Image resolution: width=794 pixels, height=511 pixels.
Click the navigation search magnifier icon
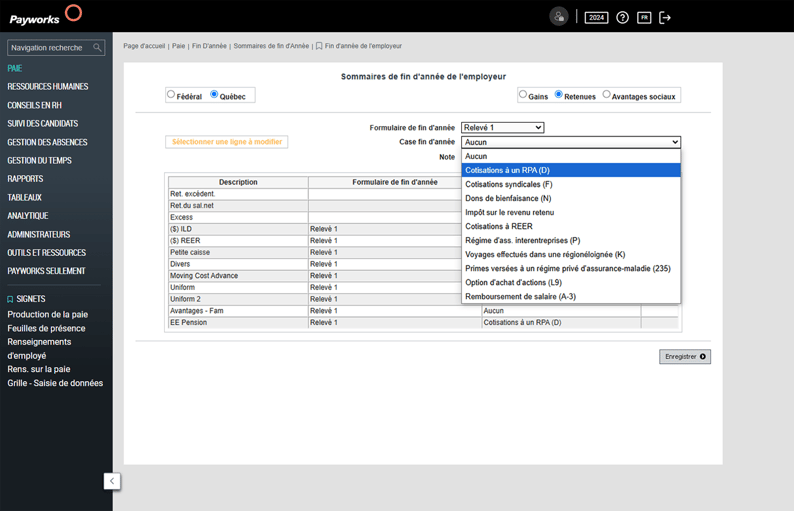[97, 48]
